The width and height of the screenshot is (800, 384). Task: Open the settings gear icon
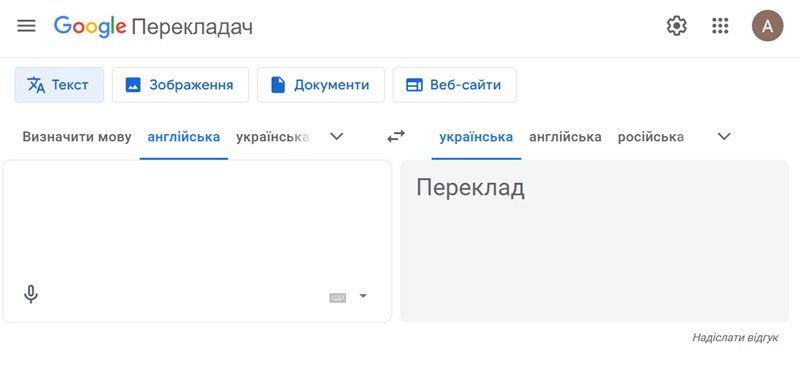(677, 25)
